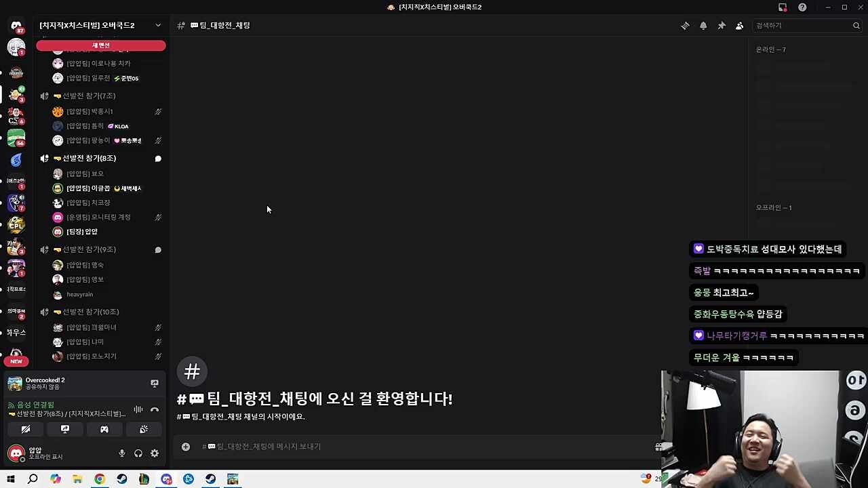Open the soundboard
Viewport: 868px width, 488px height.
click(144, 429)
